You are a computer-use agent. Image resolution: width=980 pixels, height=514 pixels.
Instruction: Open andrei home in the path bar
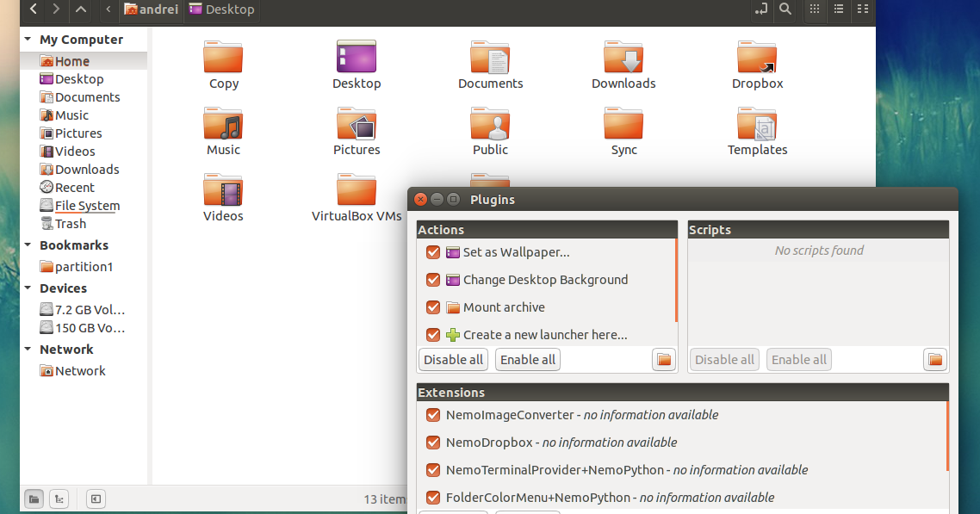(152, 11)
